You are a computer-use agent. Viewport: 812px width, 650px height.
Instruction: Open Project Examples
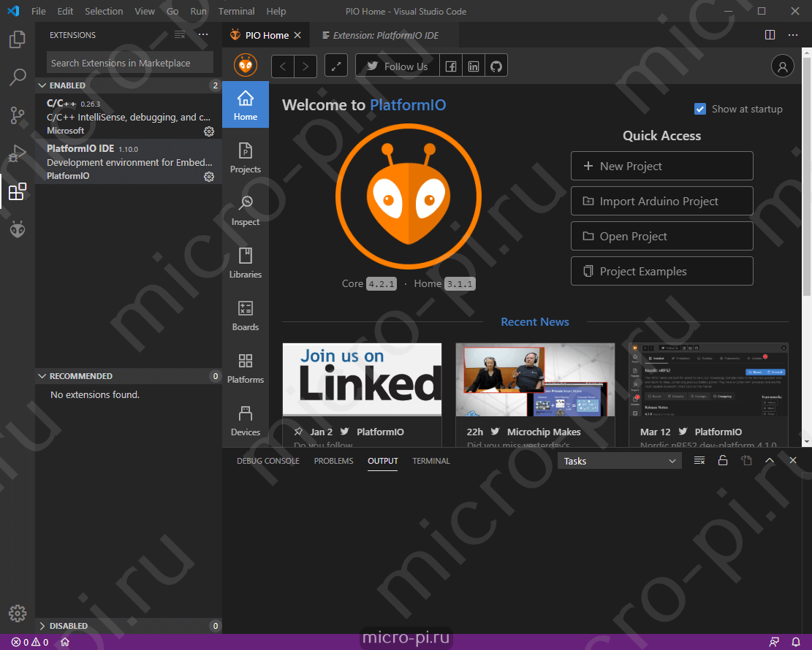pyautogui.click(x=661, y=271)
